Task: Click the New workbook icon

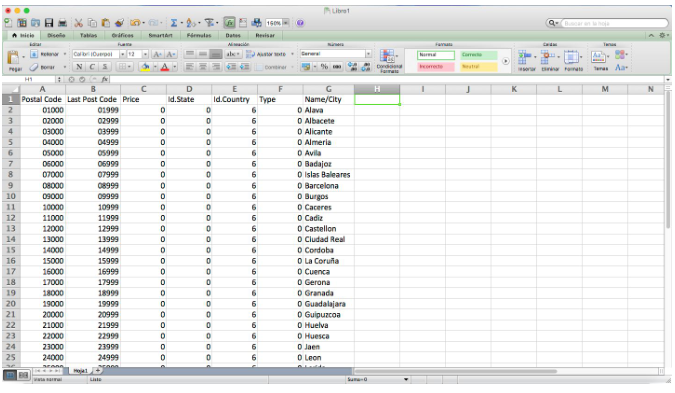Action: (8, 23)
